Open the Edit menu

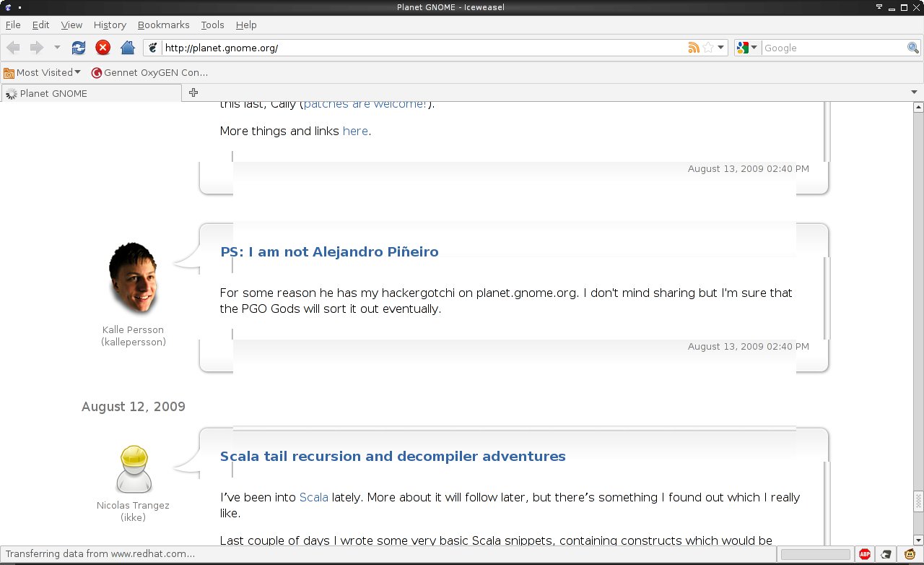tap(40, 25)
